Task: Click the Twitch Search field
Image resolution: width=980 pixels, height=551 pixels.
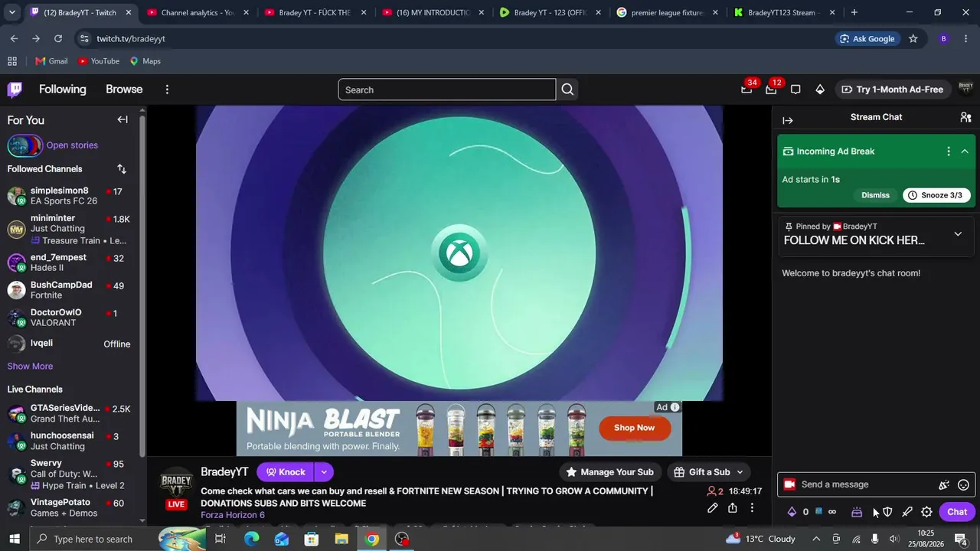Action: tap(447, 90)
